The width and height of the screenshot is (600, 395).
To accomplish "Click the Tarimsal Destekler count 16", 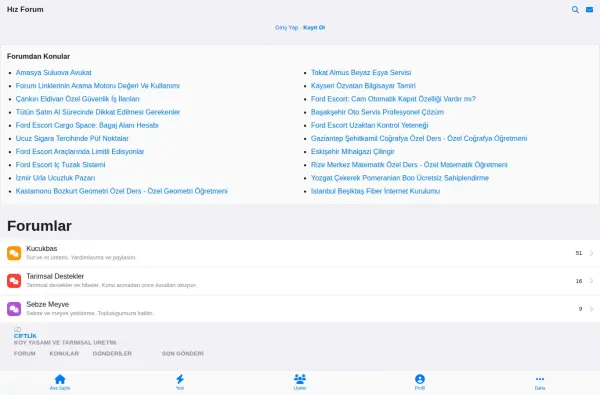I will [x=579, y=281].
